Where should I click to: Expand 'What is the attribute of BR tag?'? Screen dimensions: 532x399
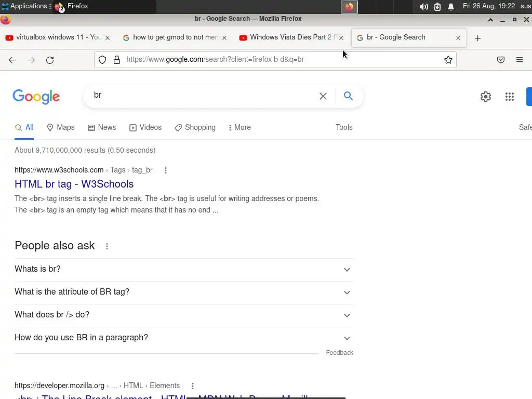click(x=184, y=292)
